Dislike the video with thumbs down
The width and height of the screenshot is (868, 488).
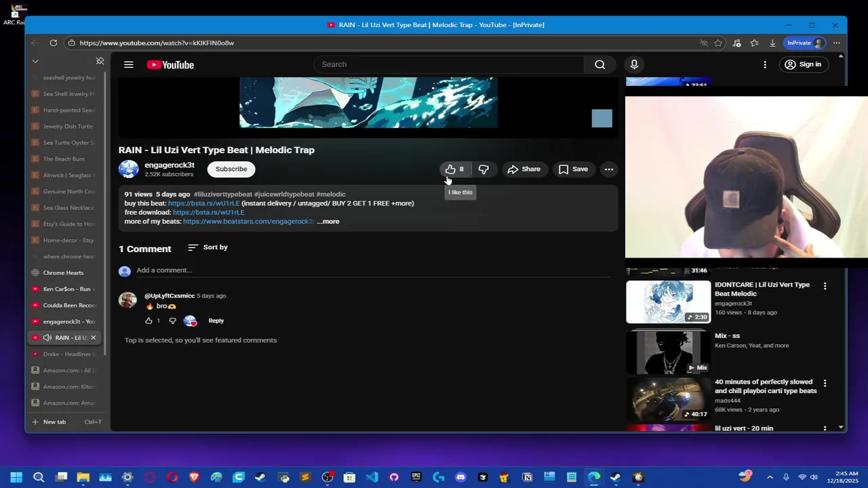coord(484,169)
